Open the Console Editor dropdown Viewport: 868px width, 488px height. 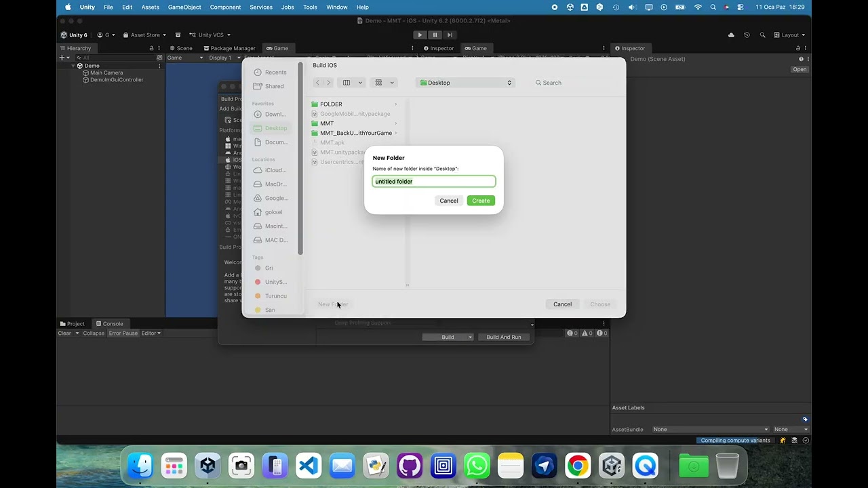pyautogui.click(x=151, y=333)
